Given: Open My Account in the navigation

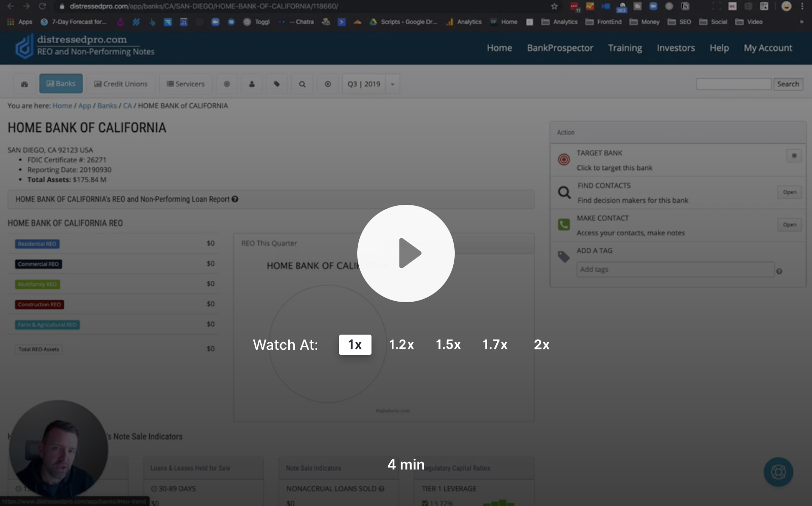Looking at the screenshot, I should [768, 48].
